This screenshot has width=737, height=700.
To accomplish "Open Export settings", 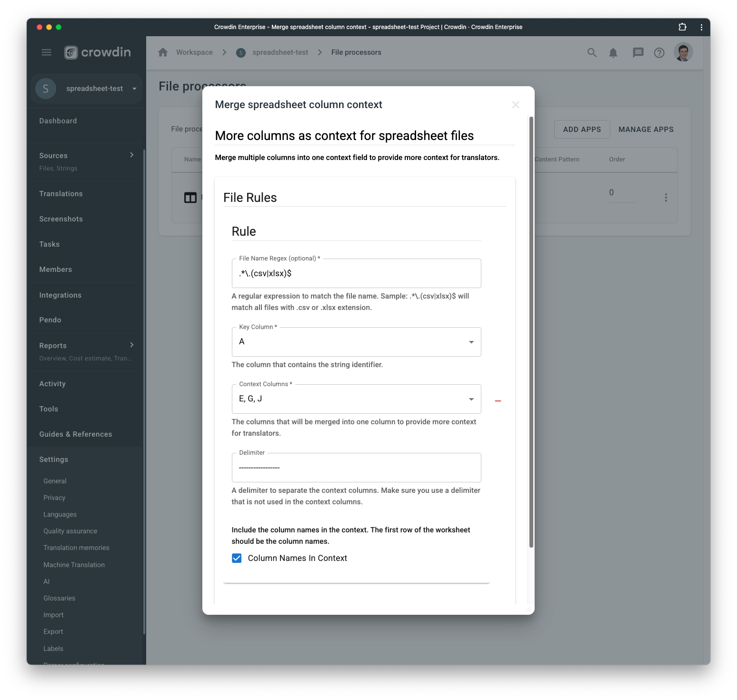I will [53, 631].
